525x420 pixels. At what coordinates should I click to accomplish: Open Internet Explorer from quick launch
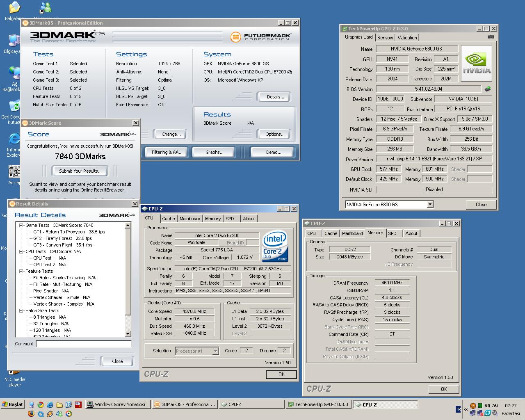pos(50,404)
